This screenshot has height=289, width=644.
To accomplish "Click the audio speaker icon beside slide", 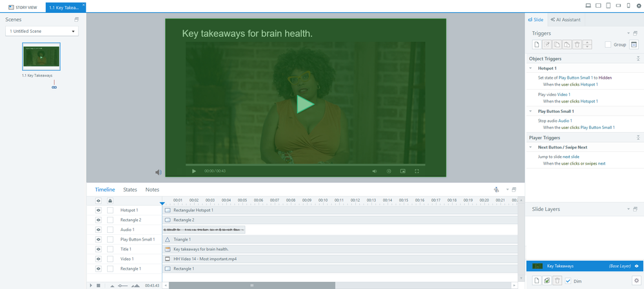I will point(158,172).
